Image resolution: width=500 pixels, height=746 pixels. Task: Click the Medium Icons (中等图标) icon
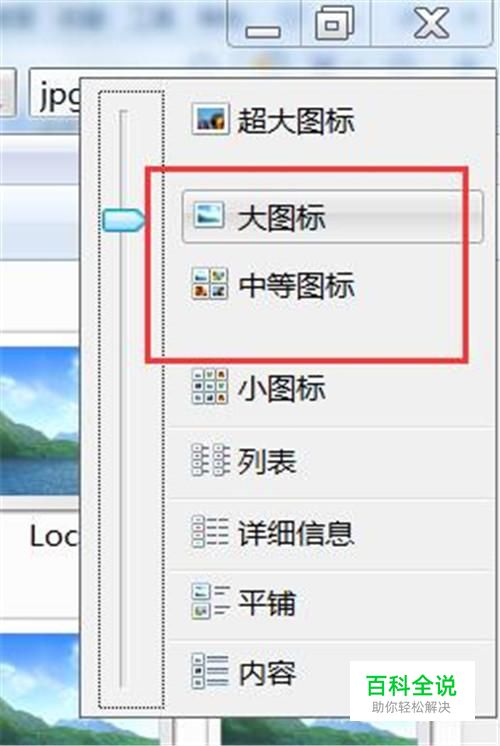[x=210, y=284]
